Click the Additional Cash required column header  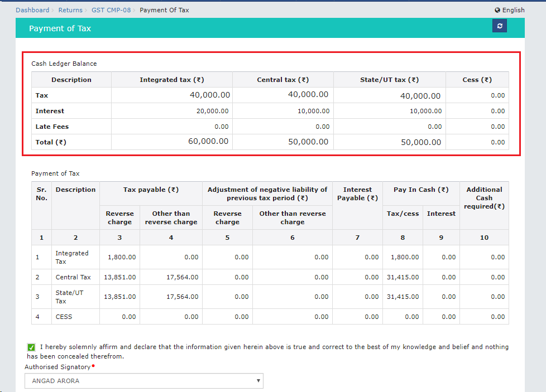(484, 198)
